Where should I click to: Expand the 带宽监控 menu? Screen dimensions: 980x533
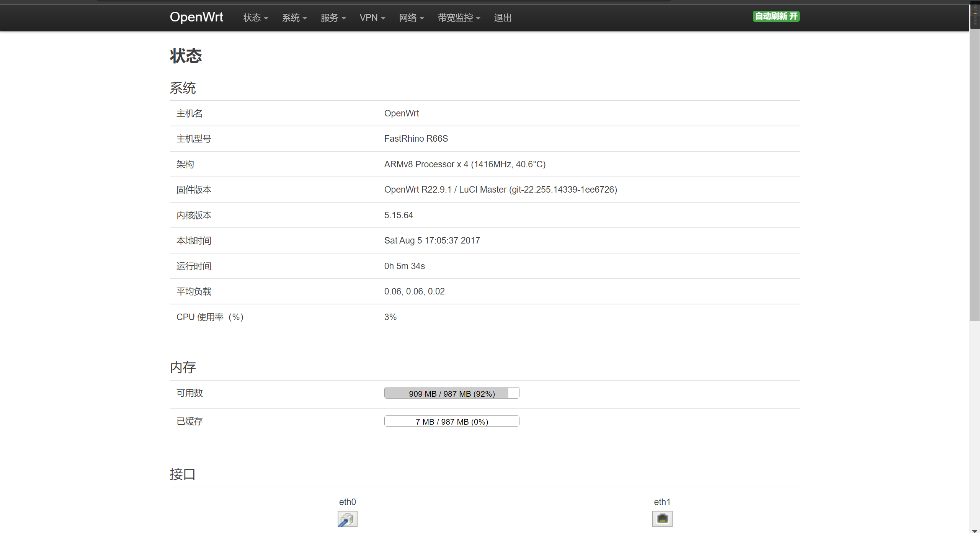[x=459, y=18]
